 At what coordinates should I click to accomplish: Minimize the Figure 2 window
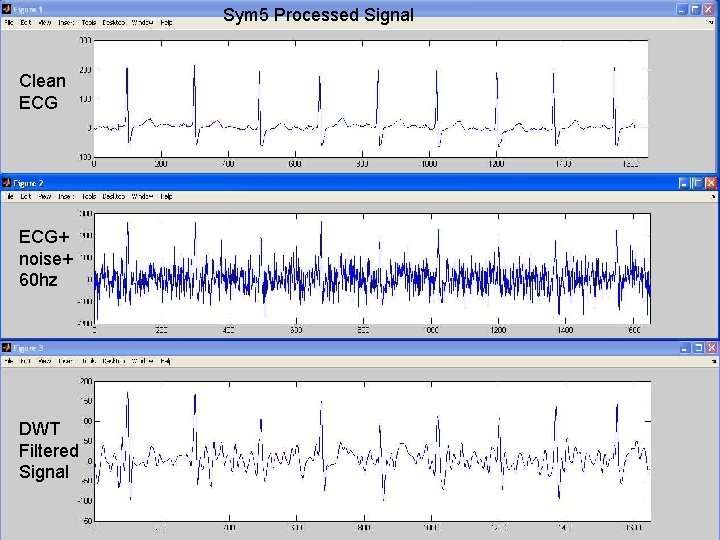684,184
